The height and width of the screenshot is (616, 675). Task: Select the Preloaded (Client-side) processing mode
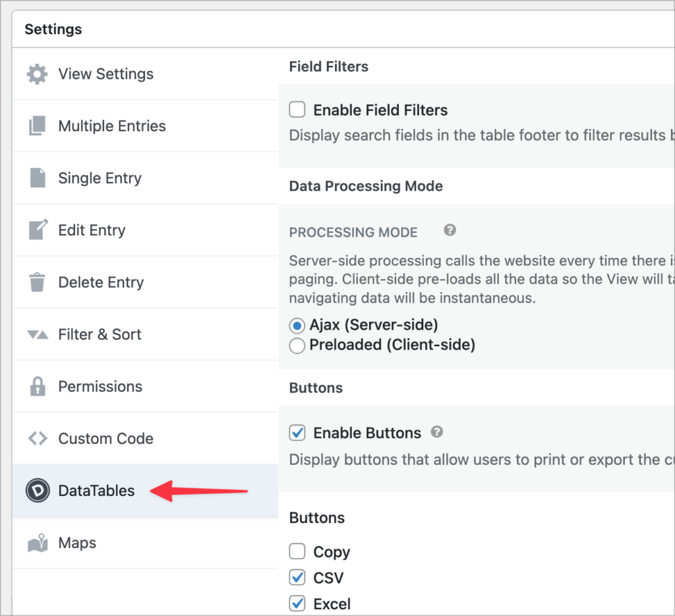click(297, 345)
